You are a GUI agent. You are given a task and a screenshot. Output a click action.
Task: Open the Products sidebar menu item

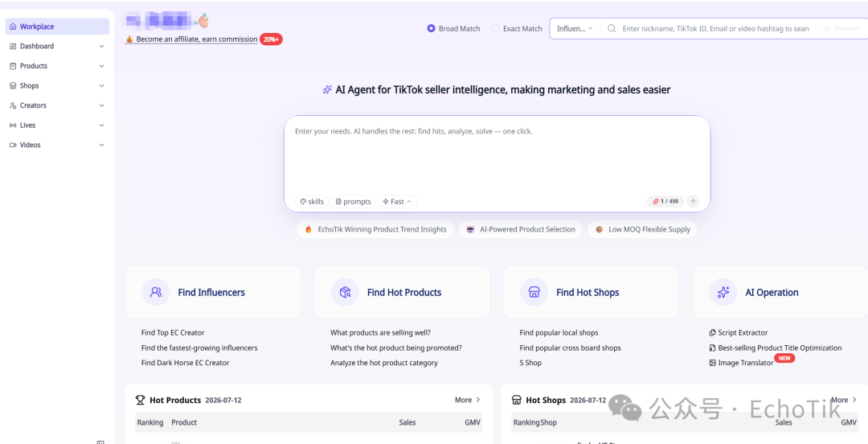pos(57,66)
